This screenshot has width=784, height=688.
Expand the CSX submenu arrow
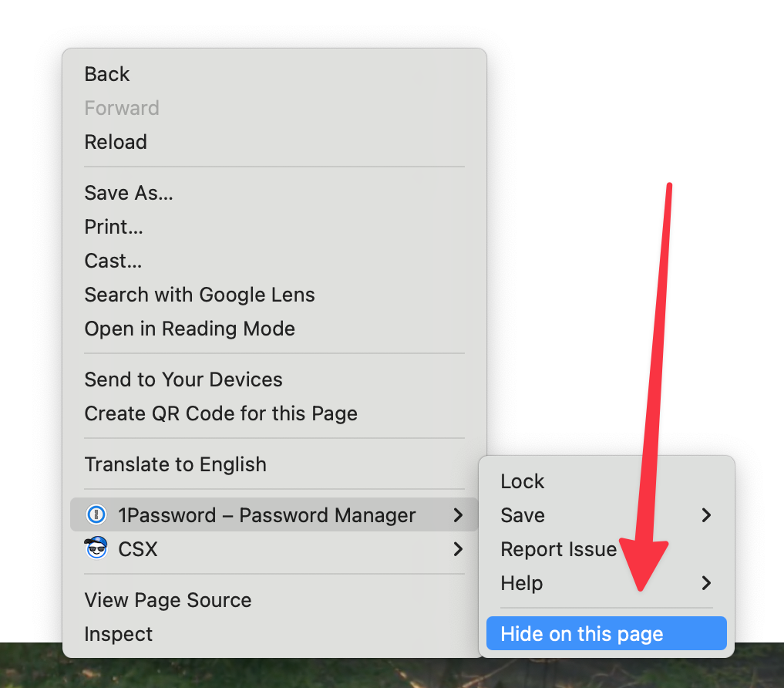point(457,549)
